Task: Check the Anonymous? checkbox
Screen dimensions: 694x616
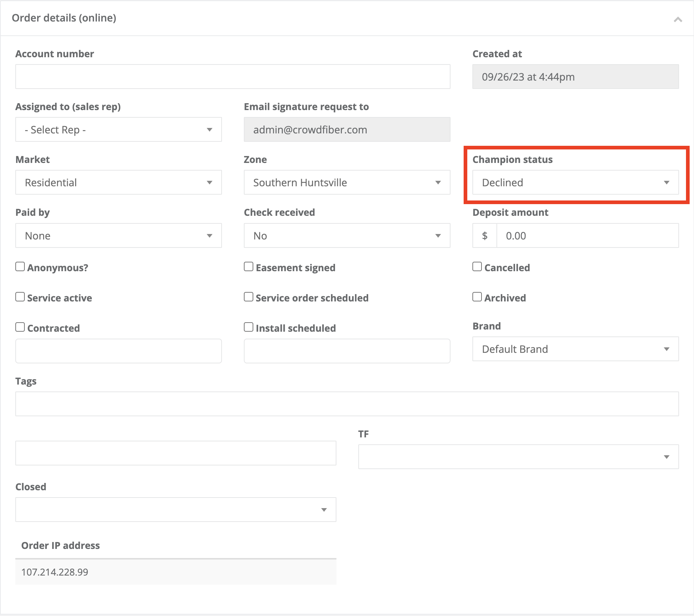Action: tap(20, 267)
